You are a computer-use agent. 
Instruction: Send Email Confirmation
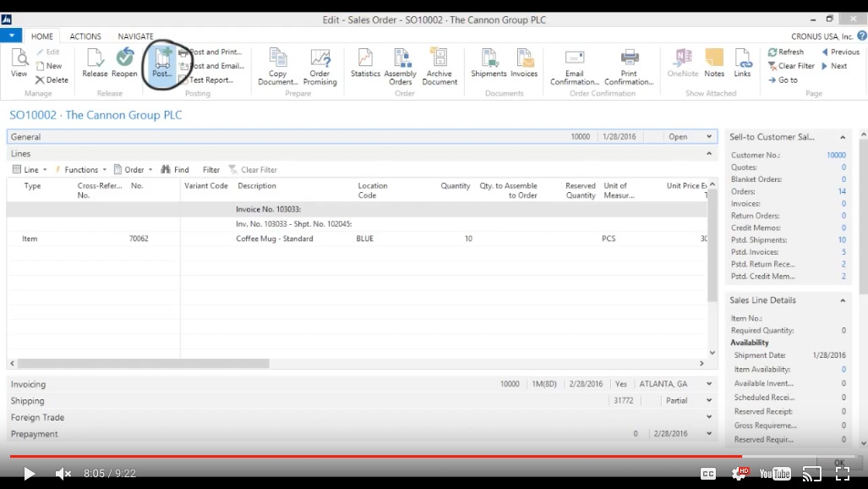575,67
